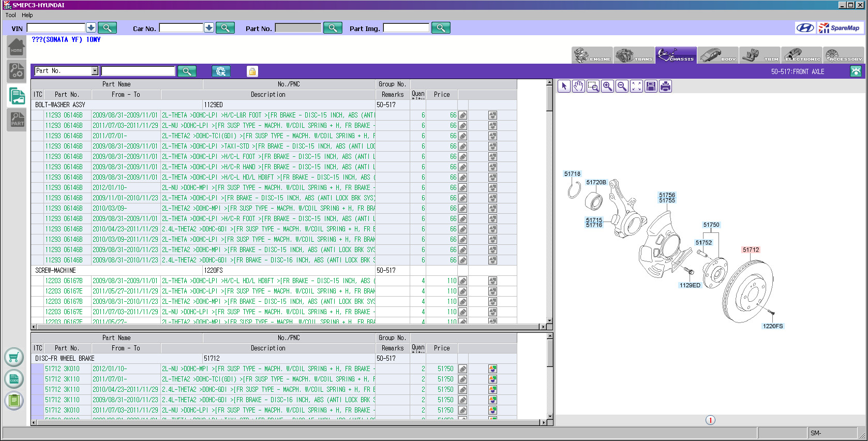868x441 pixels.
Task: Switch to the ENGINE category tab
Action: click(x=592, y=55)
